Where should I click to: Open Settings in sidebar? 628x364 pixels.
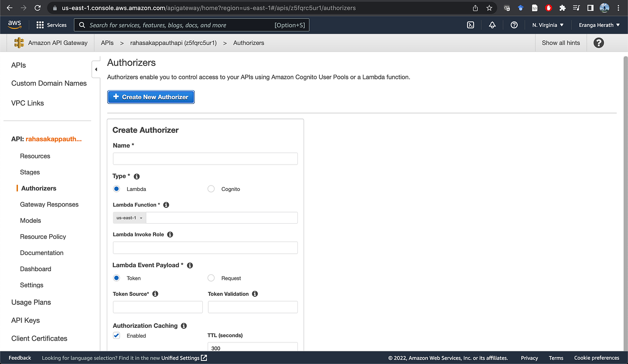32,285
